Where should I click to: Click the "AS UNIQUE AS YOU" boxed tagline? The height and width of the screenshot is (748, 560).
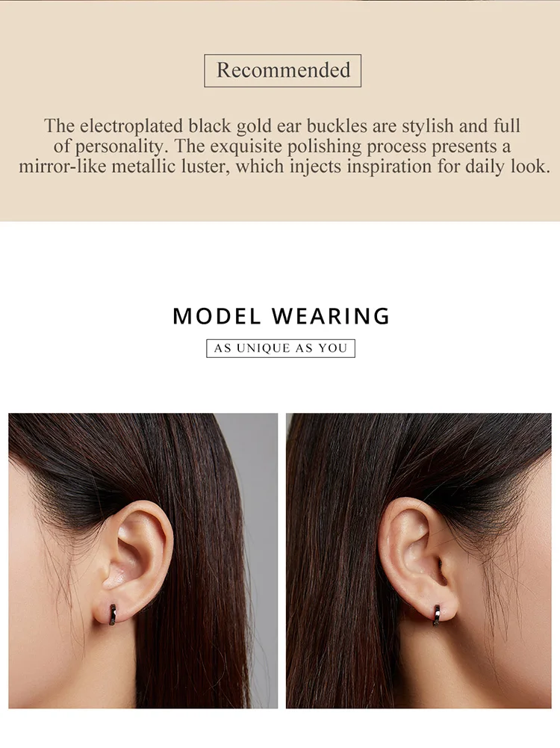281,348
